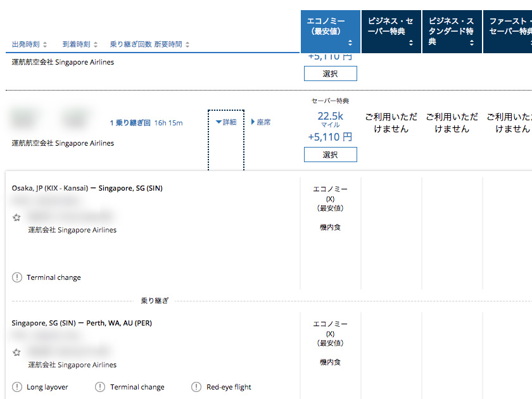Screen dimensions: 532x399
Task: Click the Terminal change icon beside Long layover
Action: [100, 387]
